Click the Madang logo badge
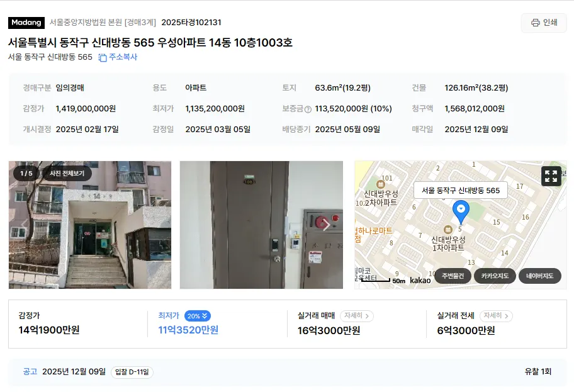The image size is (574, 392). pyautogui.click(x=26, y=23)
